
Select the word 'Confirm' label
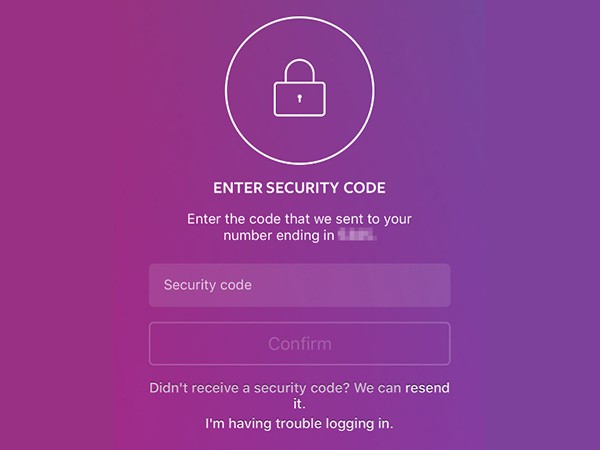tap(300, 344)
